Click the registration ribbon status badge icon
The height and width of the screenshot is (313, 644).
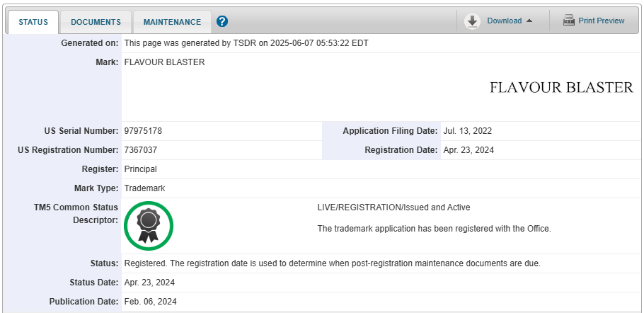point(149,225)
